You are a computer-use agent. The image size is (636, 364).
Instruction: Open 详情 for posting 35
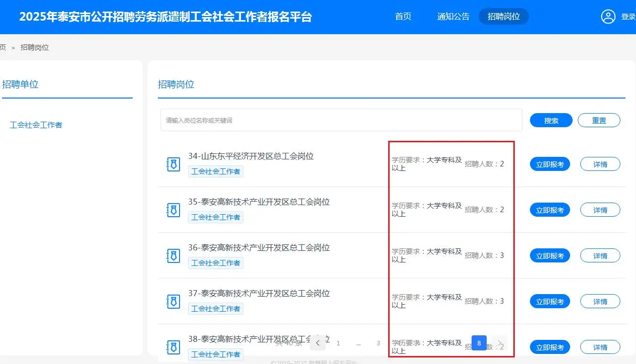(600, 210)
